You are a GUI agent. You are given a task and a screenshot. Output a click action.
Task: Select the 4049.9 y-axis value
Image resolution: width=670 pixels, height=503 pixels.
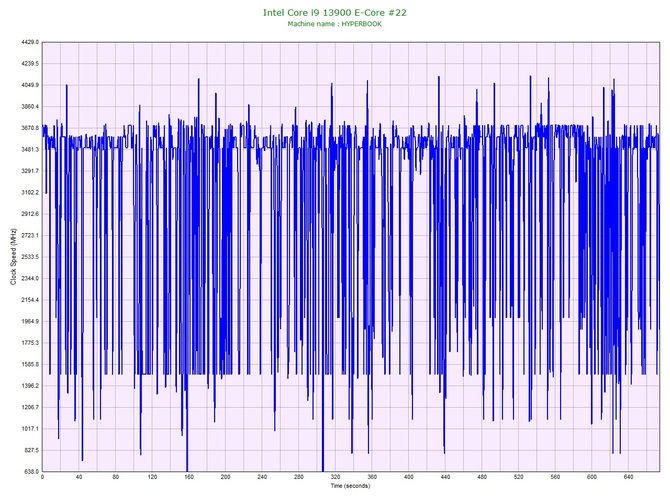click(30, 85)
